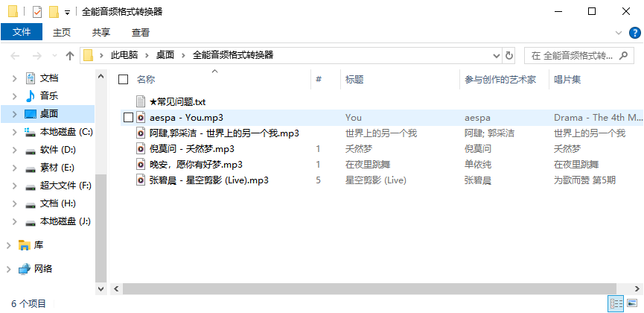Click artist cell 单依纯
Screen dimensions: 644x313
click(478, 165)
